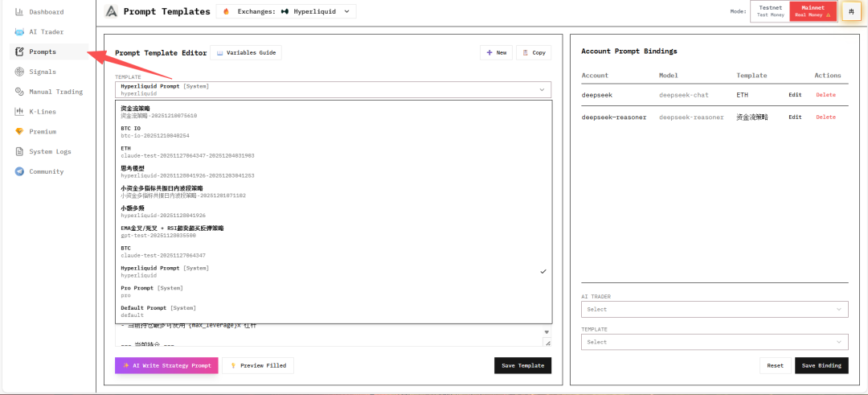868x395 pixels.
Task: Click the warning triangle on Mainnet button
Action: (x=829, y=15)
